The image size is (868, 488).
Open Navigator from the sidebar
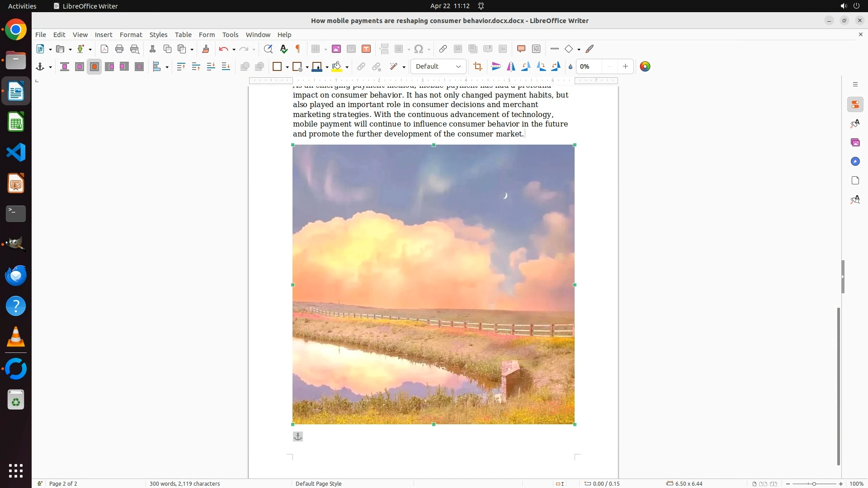click(855, 162)
